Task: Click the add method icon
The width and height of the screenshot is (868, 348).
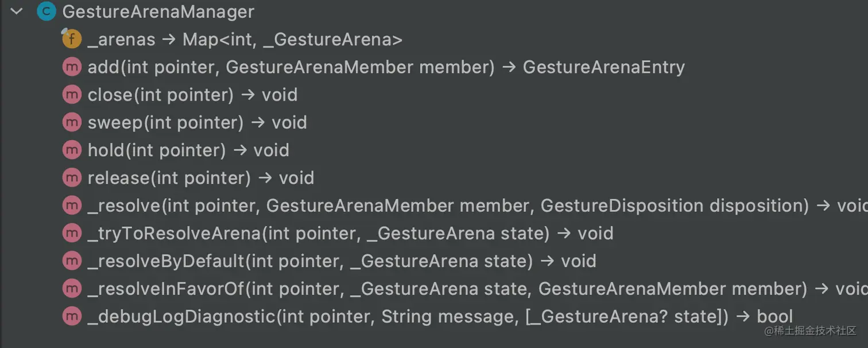Action: (x=72, y=67)
